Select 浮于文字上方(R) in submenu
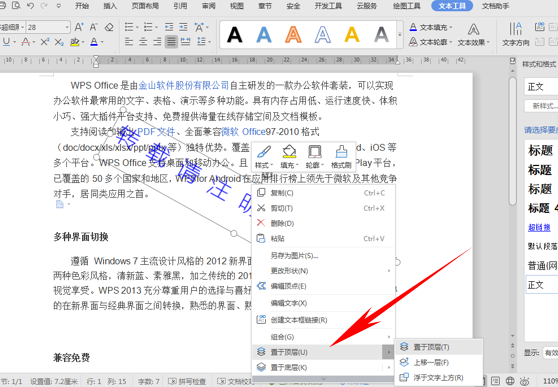The image size is (558, 387). [x=439, y=378]
